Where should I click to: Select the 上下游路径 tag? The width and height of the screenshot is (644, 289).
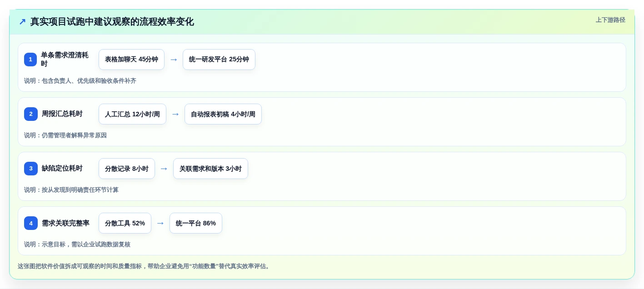click(x=610, y=20)
